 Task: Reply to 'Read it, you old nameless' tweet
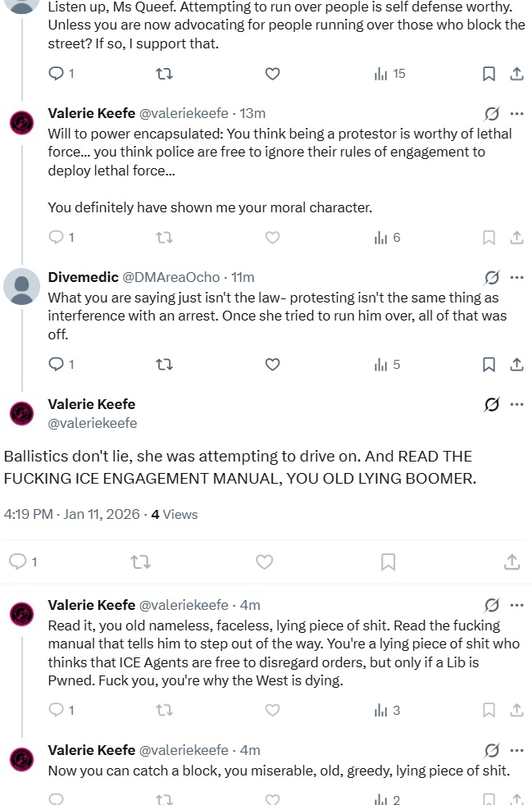click(57, 710)
